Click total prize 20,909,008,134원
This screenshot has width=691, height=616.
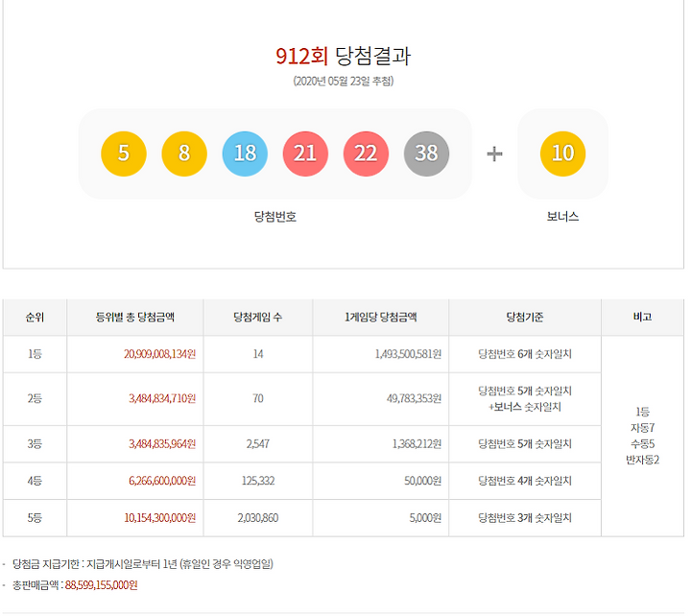tap(159, 354)
